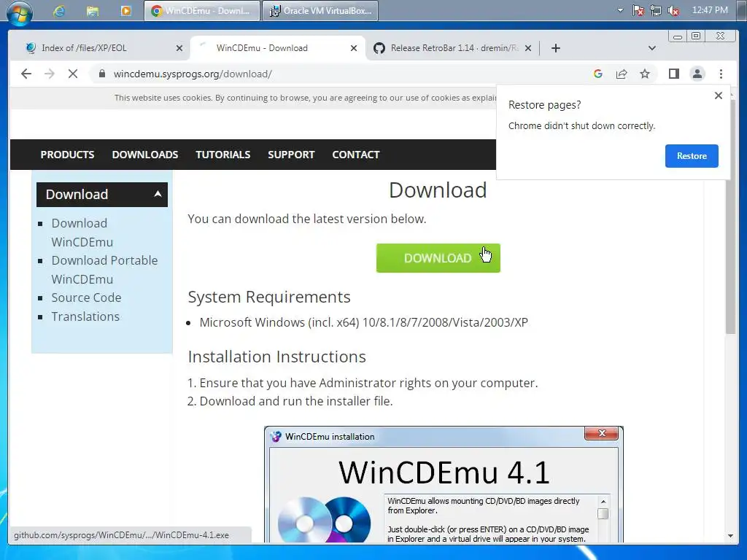Close the WinCDEmu - Download tab
Image resolution: width=747 pixels, height=560 pixels.
click(354, 48)
